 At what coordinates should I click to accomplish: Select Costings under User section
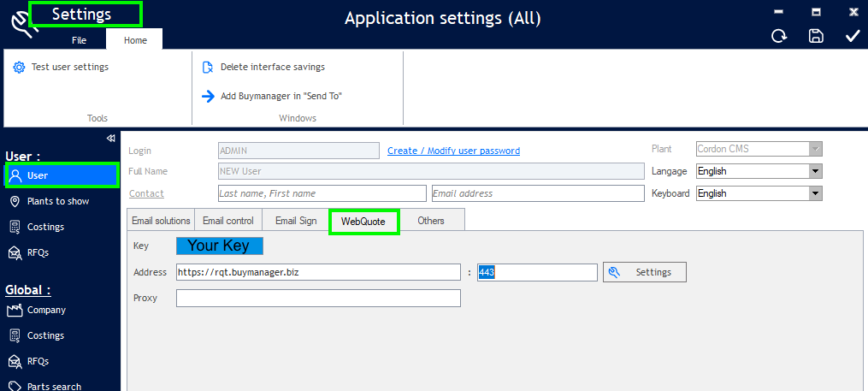(45, 227)
